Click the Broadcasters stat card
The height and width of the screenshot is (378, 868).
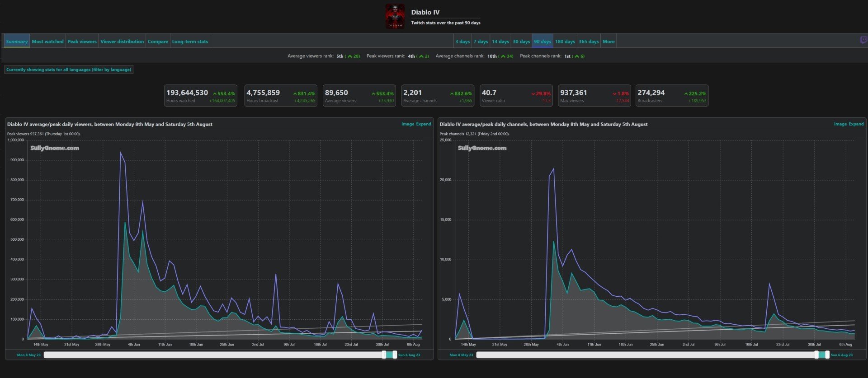coord(672,95)
